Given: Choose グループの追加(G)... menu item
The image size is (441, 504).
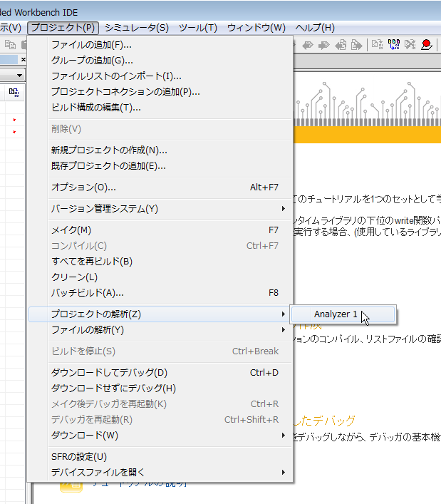Looking at the screenshot, I should (160, 61).
